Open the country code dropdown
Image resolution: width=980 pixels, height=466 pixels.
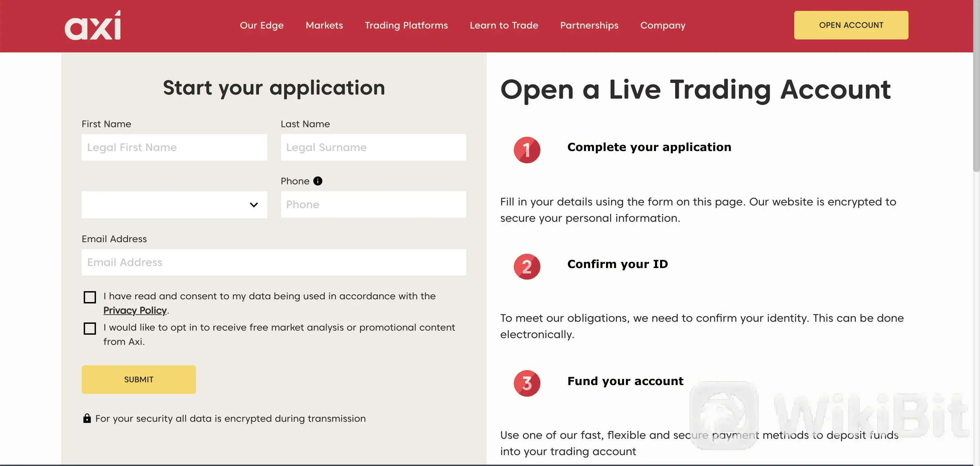point(174,205)
